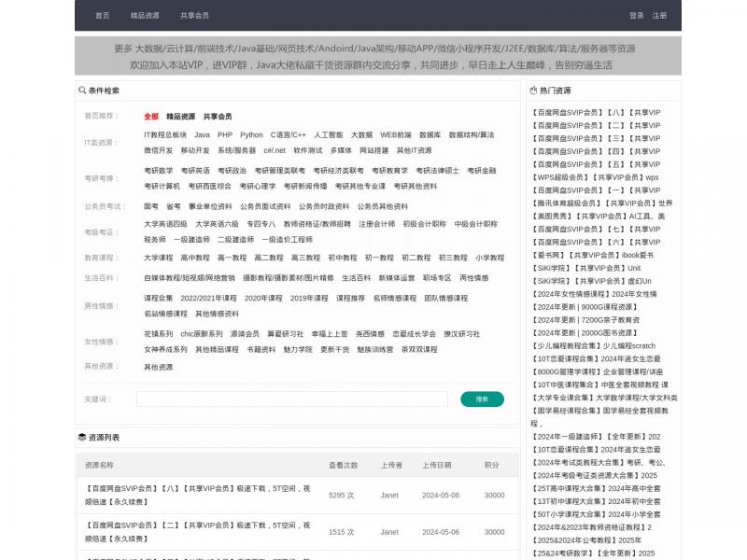Filter by PHP category
747x560 pixels.
coord(225,134)
